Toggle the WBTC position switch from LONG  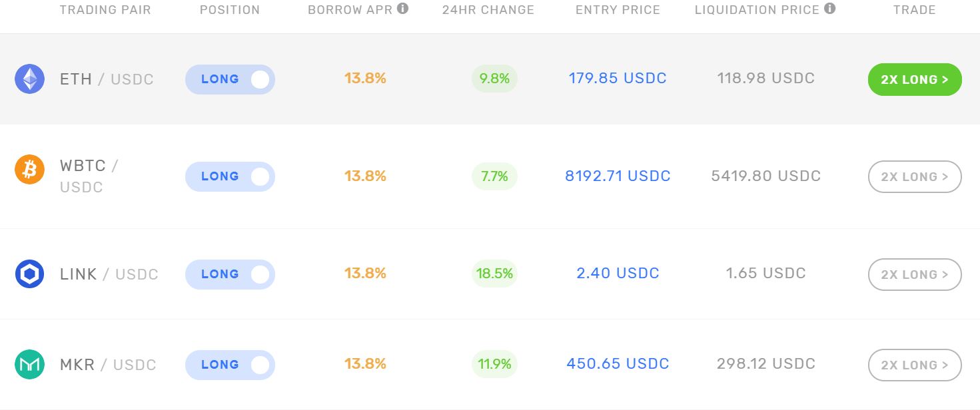259,176
